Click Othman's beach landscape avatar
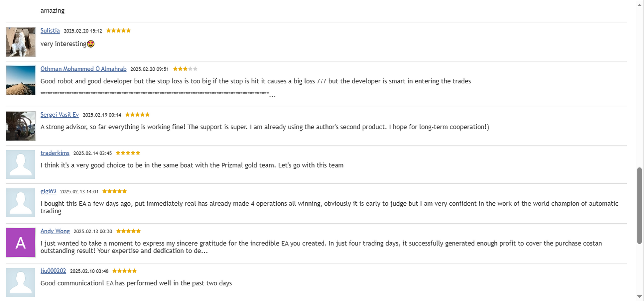 (21, 80)
